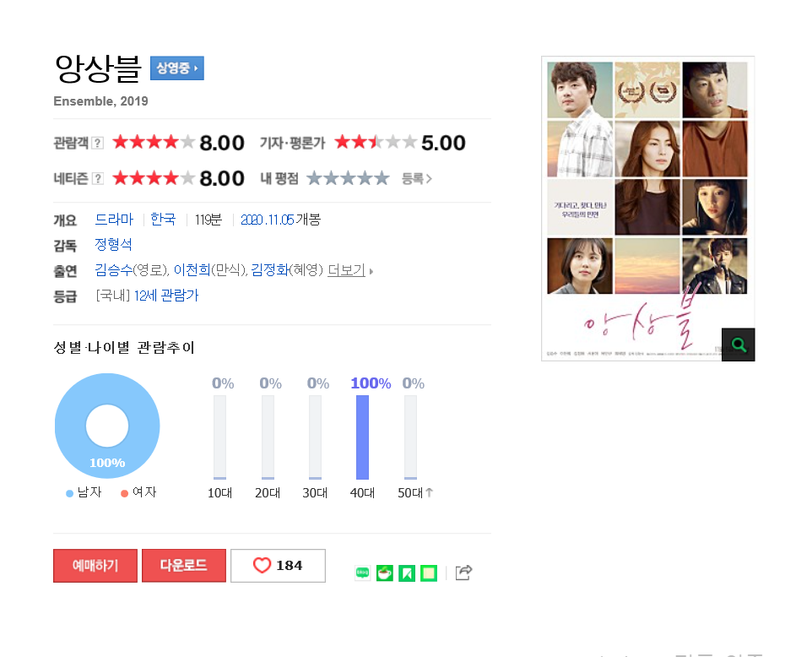Screen dimensions: 812x657
Task: Expand the cast list with 더보기
Action: point(350,270)
